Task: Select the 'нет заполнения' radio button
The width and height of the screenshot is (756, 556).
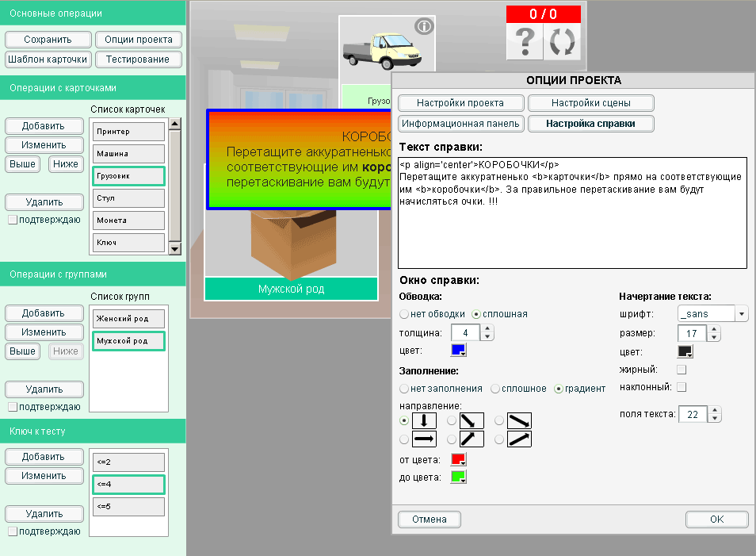Action: [404, 389]
